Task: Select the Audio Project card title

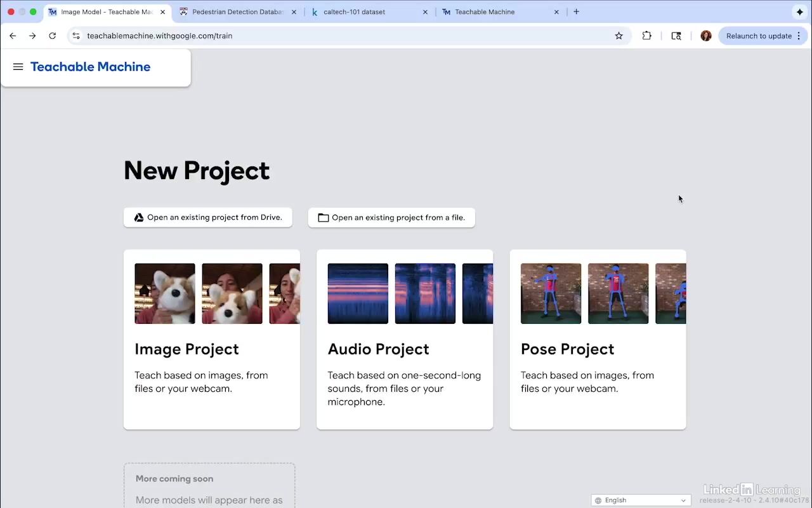Action: click(x=378, y=349)
